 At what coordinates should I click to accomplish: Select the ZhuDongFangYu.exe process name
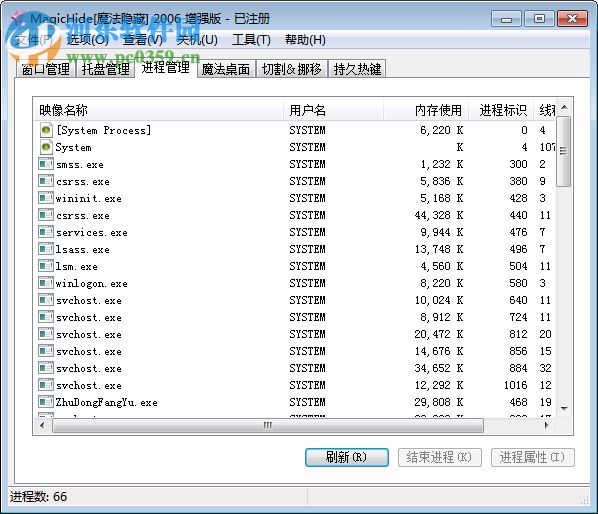click(x=106, y=402)
